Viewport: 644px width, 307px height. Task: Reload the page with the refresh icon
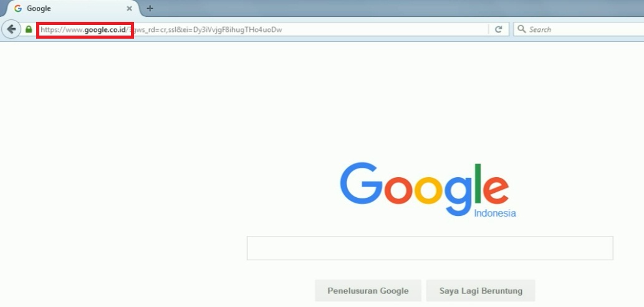click(499, 29)
